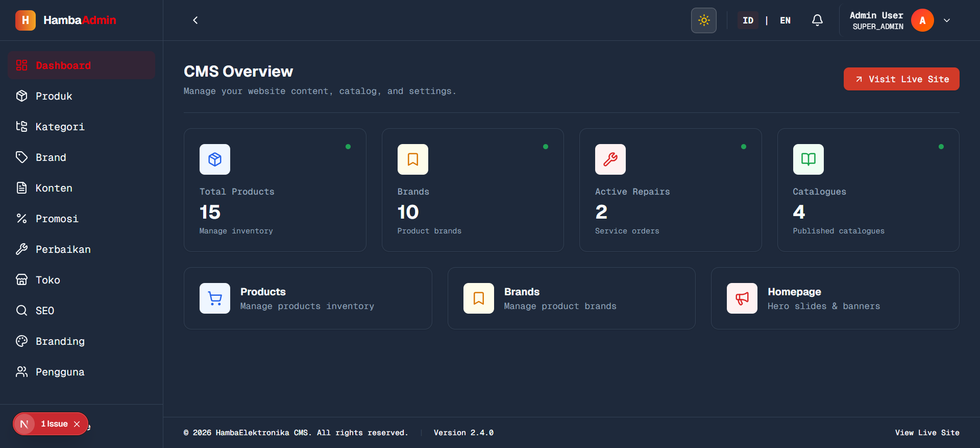This screenshot has height=448, width=980.
Task: Dismiss the 1 Issue badge with X
Action: [x=77, y=424]
